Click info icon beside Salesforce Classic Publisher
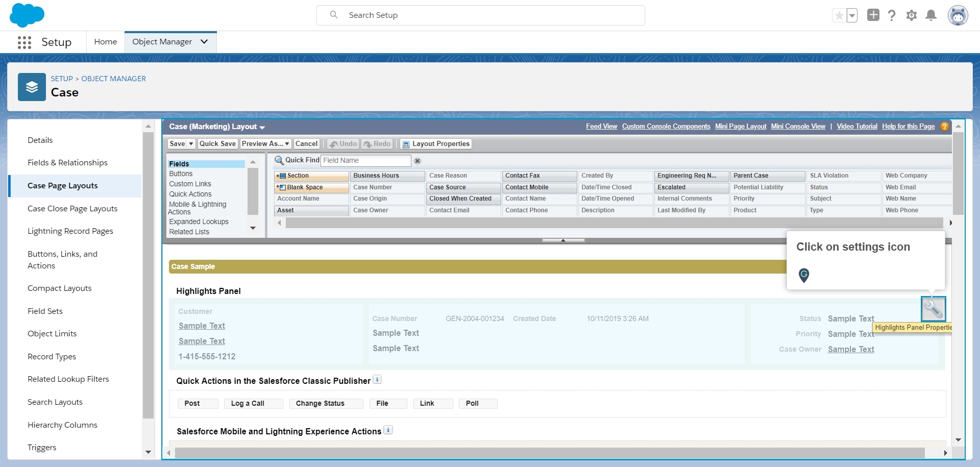This screenshot has height=467, width=980. [x=377, y=379]
